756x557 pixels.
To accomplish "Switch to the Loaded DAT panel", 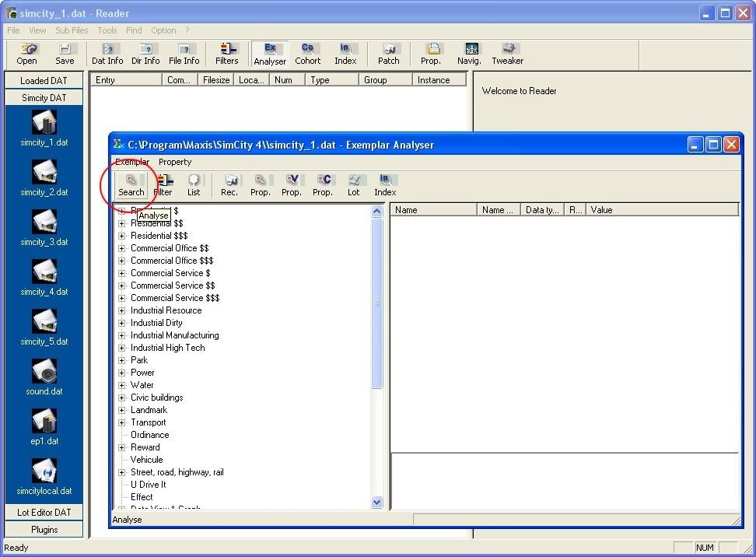I will (x=44, y=81).
